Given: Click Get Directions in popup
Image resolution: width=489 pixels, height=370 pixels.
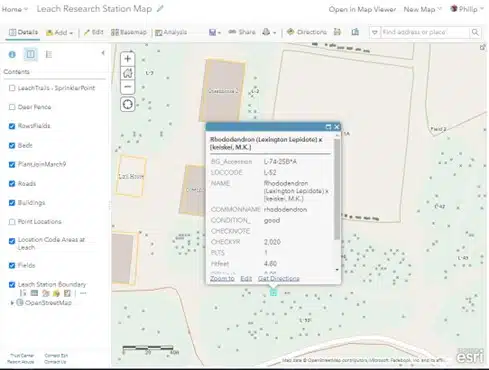Looking at the screenshot, I should point(279,278).
